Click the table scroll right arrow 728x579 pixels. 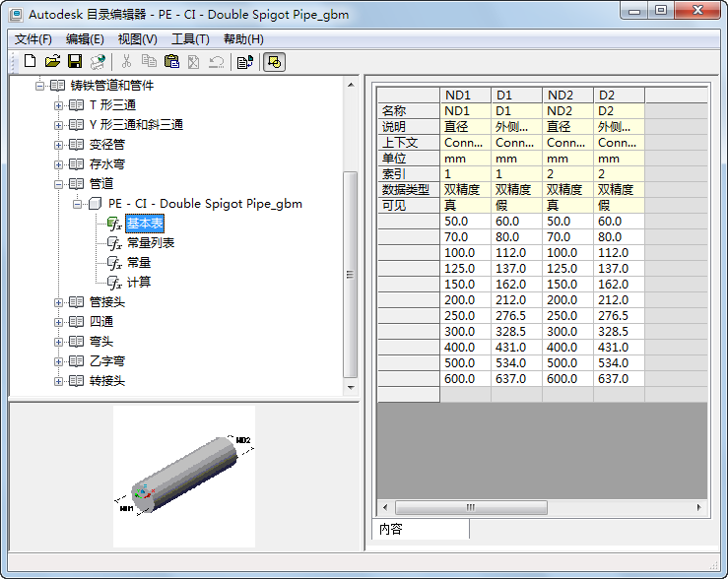click(698, 507)
